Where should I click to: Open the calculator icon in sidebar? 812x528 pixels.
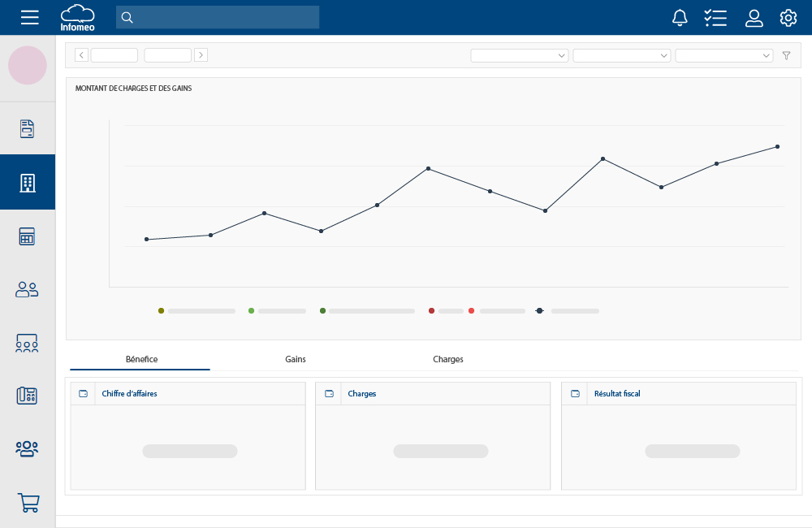pos(28,236)
